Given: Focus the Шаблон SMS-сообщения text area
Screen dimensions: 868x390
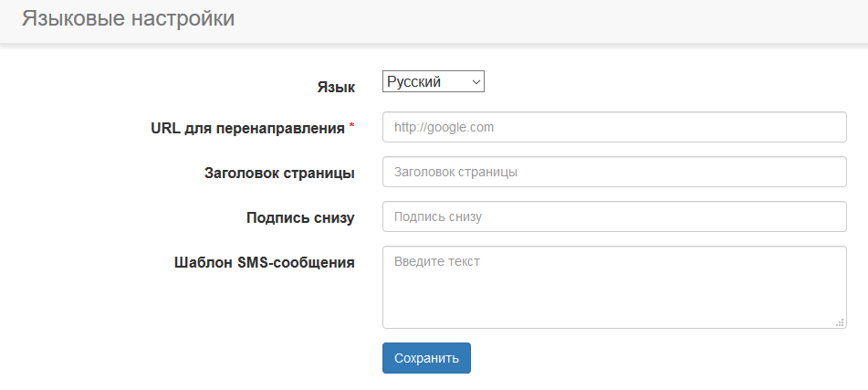Looking at the screenshot, I should [614, 286].
